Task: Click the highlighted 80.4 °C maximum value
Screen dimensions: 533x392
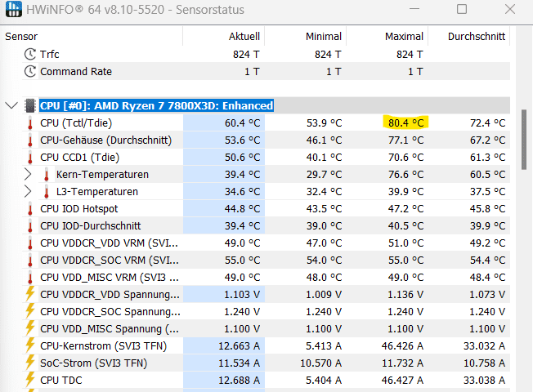Action: click(405, 123)
